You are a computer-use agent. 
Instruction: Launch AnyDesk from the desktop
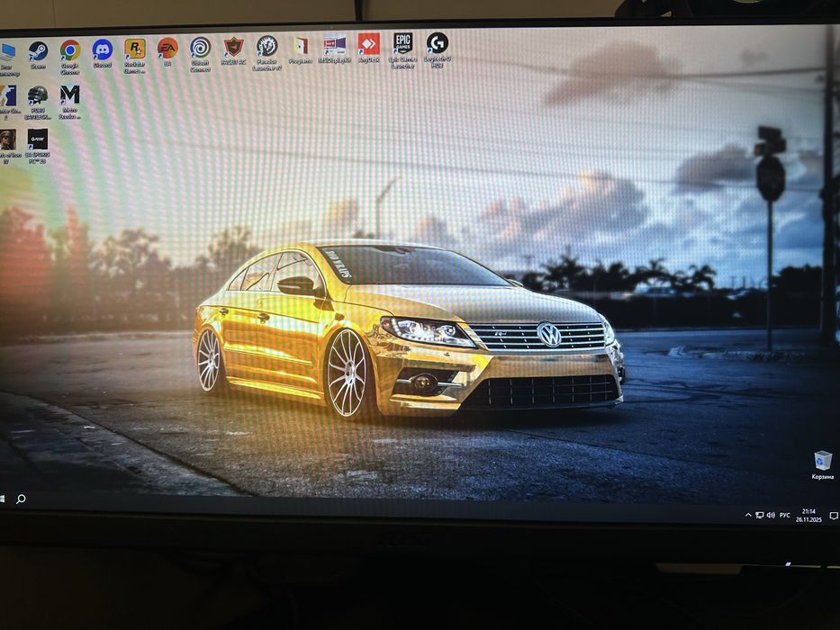[x=368, y=49]
